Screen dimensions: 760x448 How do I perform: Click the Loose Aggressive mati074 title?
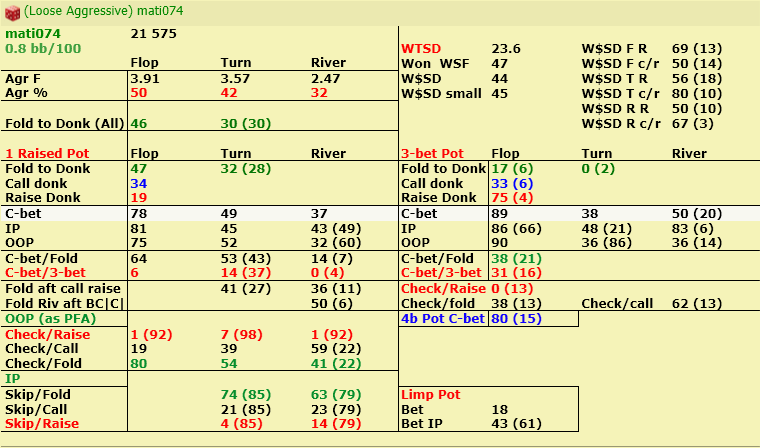click(104, 11)
